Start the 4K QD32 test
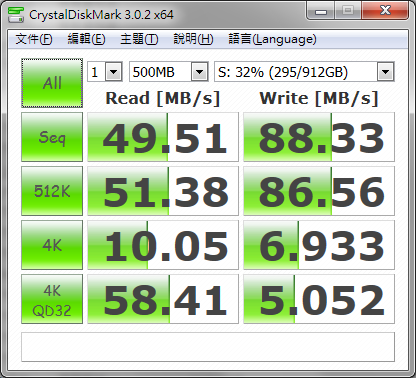 pos(52,299)
